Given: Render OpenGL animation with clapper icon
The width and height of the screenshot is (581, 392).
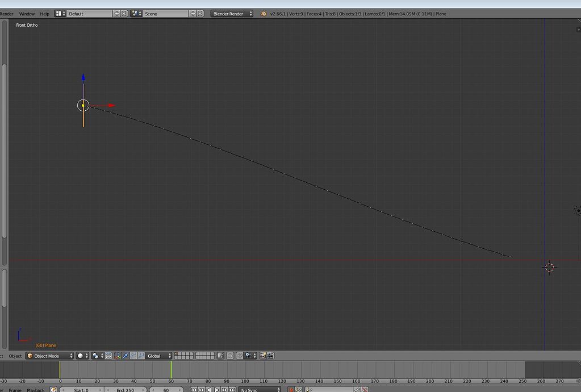Looking at the screenshot, I should pyautogui.click(x=270, y=356).
